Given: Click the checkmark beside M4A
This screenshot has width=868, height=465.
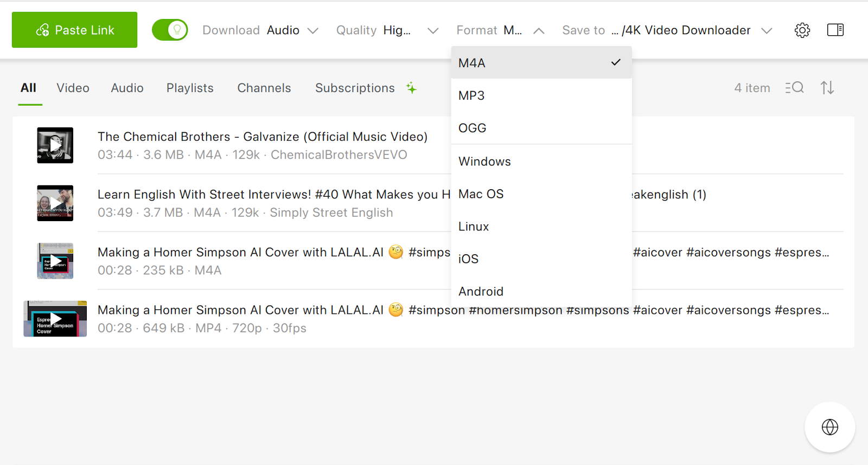Looking at the screenshot, I should [x=616, y=62].
